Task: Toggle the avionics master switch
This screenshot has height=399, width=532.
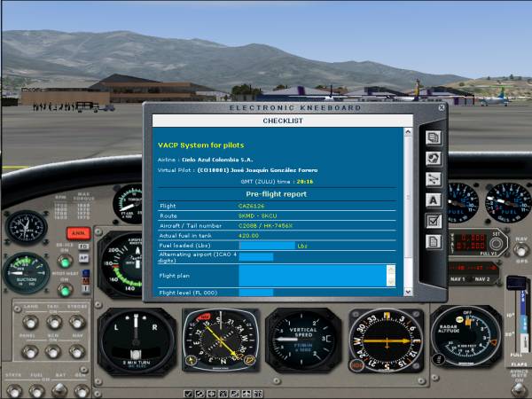Action: (x=520, y=390)
